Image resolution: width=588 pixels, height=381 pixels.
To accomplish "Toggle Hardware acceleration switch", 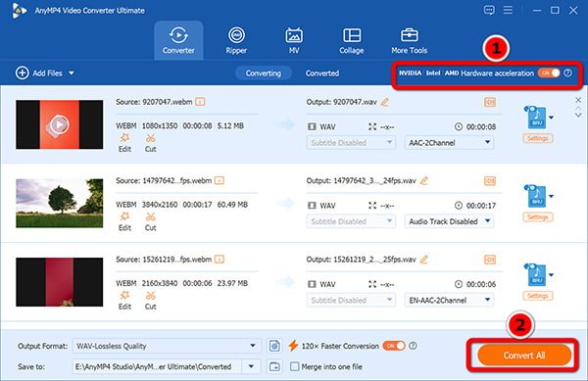I will 549,72.
